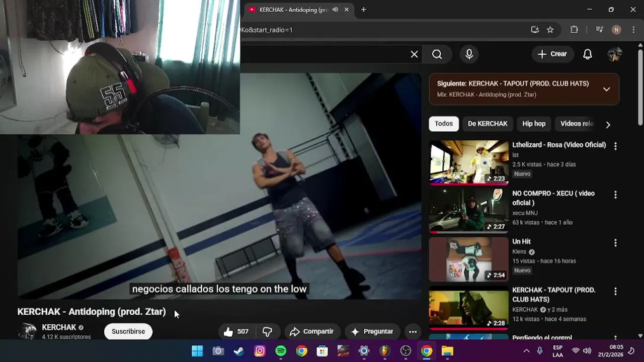
Task: Open the ESP LAA language switcher
Action: coord(557,351)
